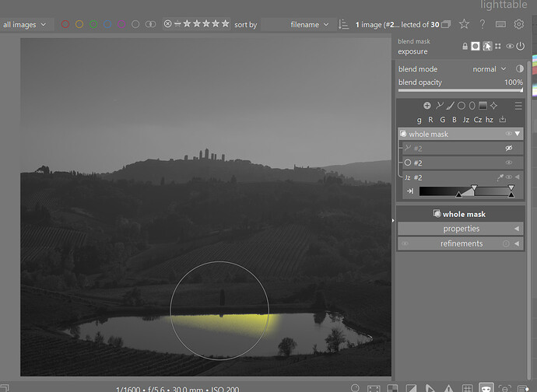The width and height of the screenshot is (537, 392).
Task: Select the ellipse mask shape tool
Action: click(472, 106)
